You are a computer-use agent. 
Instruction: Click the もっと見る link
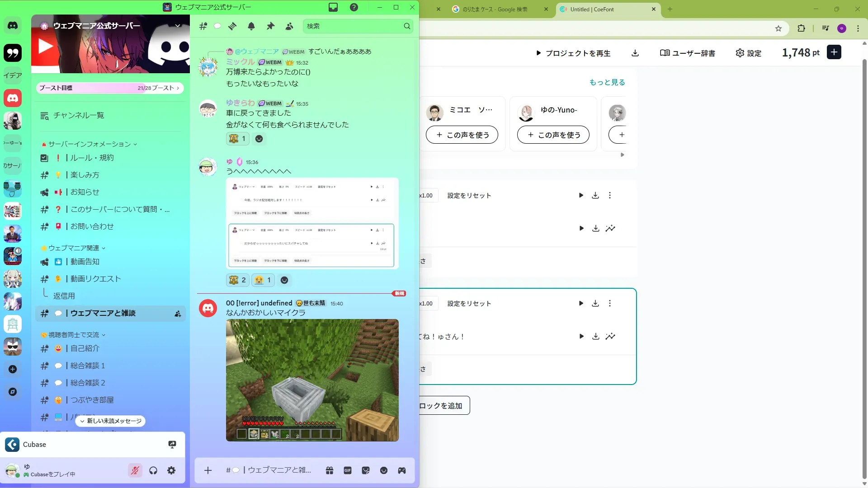coord(607,82)
